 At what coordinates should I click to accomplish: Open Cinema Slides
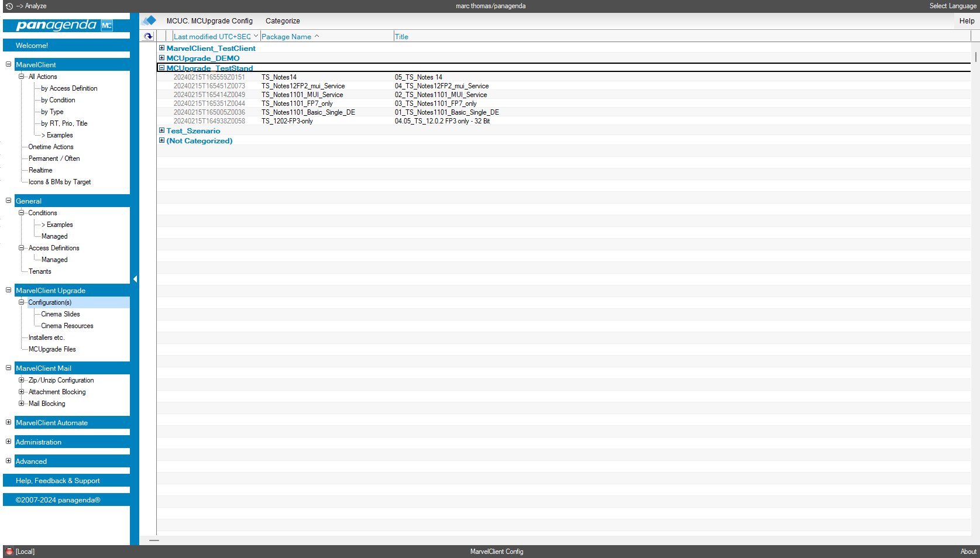tap(60, 314)
